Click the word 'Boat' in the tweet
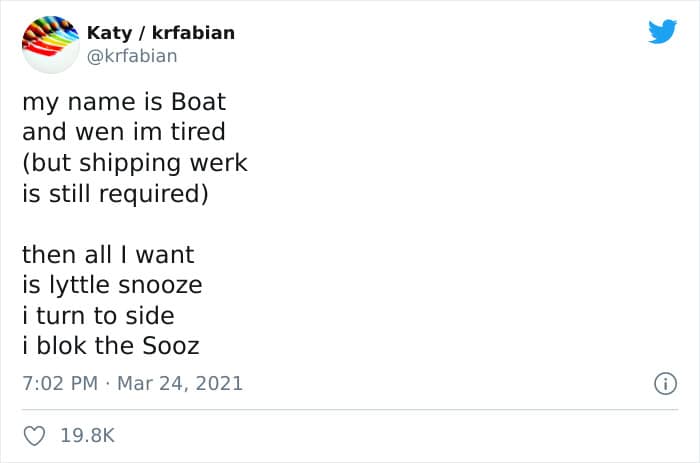Viewport: 700px width, 463px height. click(x=199, y=102)
